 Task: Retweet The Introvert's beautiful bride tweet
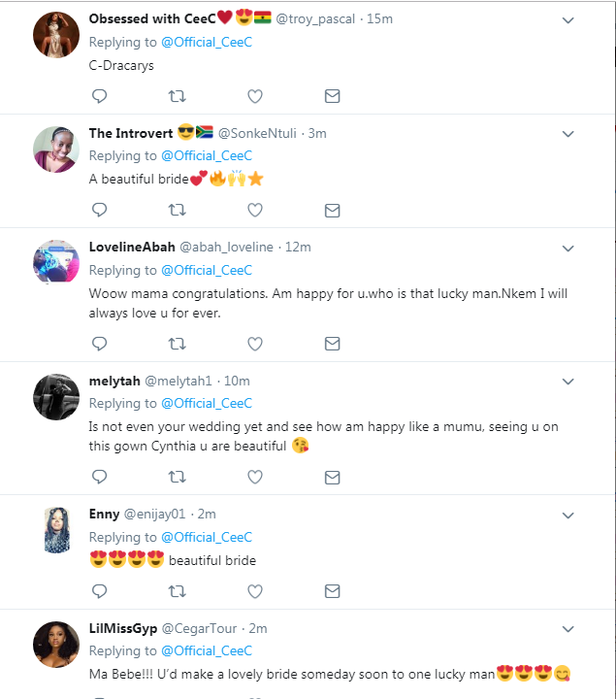click(177, 210)
